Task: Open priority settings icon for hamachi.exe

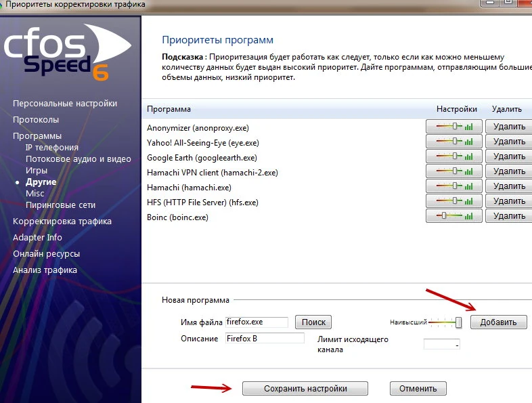Action: 454,186
